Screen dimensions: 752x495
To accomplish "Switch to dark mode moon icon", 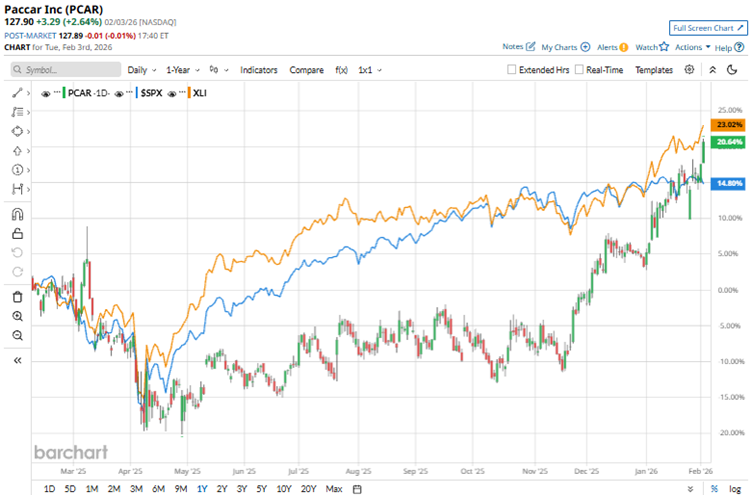I will click(x=735, y=70).
